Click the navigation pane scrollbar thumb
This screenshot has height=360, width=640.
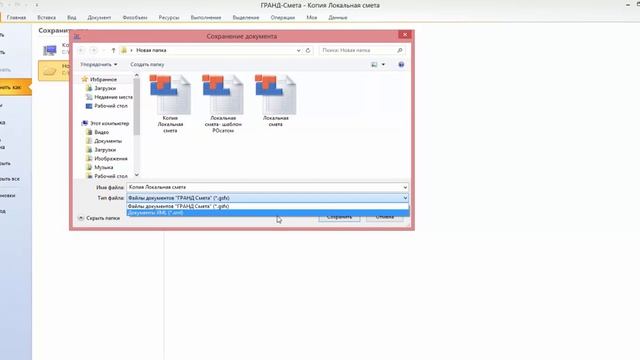click(137, 107)
